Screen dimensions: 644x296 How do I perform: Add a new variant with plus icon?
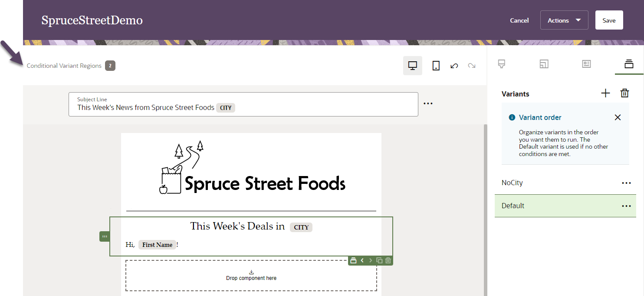pyautogui.click(x=605, y=93)
